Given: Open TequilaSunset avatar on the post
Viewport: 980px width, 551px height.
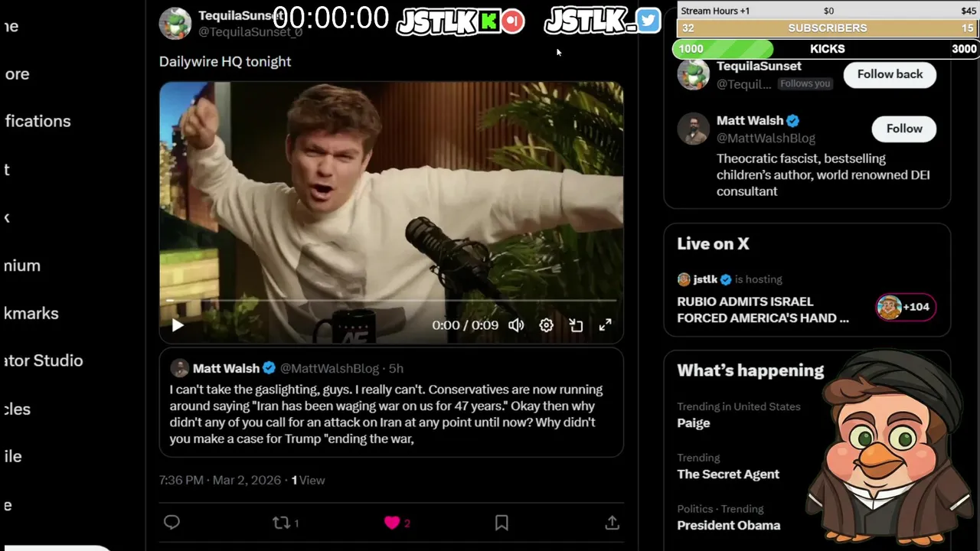Looking at the screenshot, I should [x=175, y=23].
